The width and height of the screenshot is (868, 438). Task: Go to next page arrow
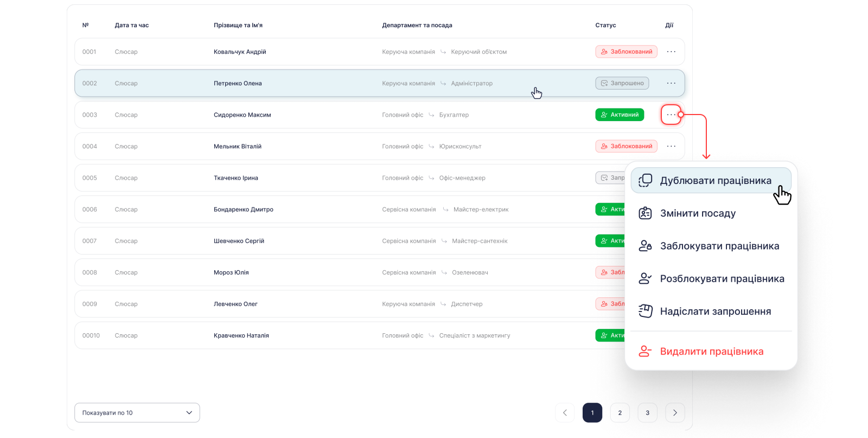(675, 412)
